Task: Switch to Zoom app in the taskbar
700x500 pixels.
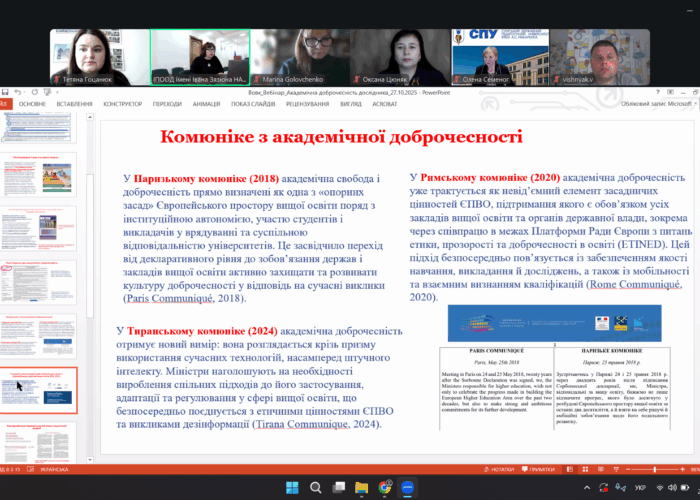Action: (408, 488)
